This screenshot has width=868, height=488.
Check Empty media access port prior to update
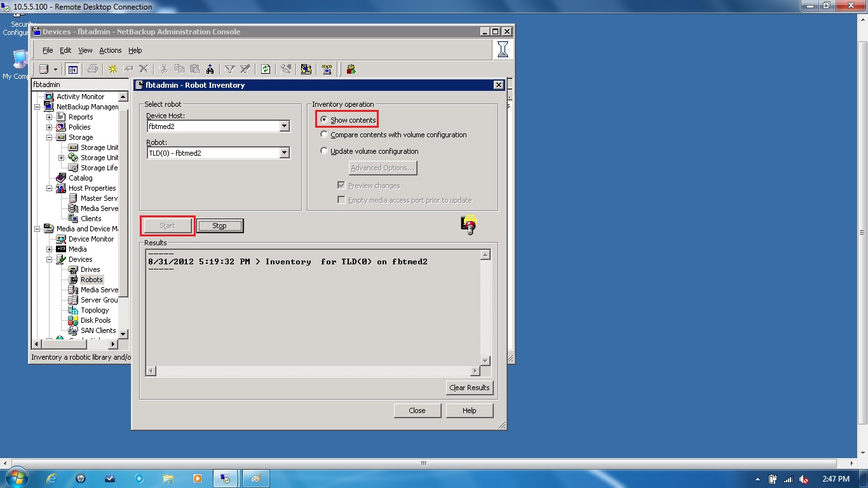point(341,200)
